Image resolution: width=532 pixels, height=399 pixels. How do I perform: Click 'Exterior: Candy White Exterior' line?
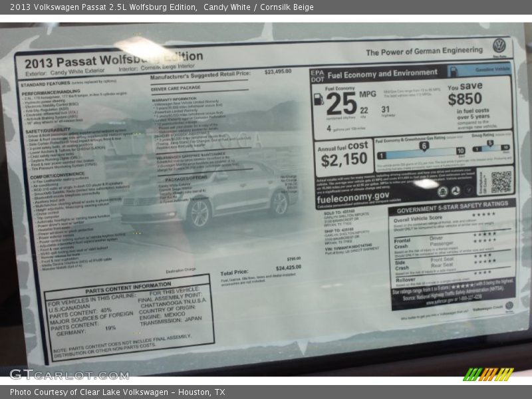65,72
